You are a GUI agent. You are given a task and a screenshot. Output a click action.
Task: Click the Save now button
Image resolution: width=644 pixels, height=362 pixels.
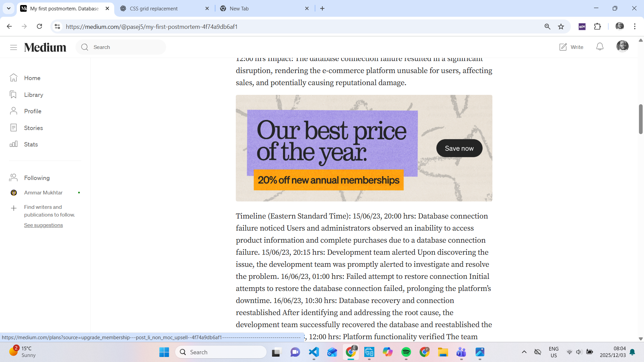tap(459, 148)
